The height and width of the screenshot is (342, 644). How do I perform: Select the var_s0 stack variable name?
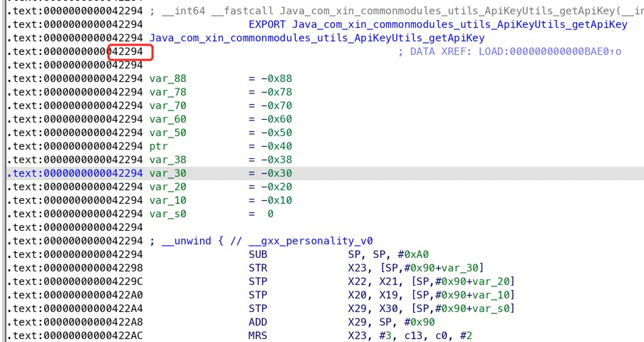click(x=167, y=214)
